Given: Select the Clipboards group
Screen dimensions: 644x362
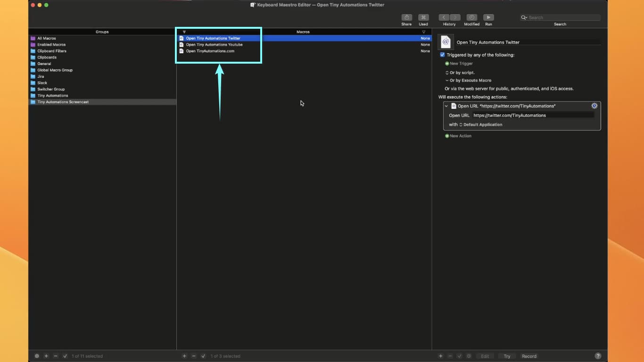Looking at the screenshot, I should 102,58.
